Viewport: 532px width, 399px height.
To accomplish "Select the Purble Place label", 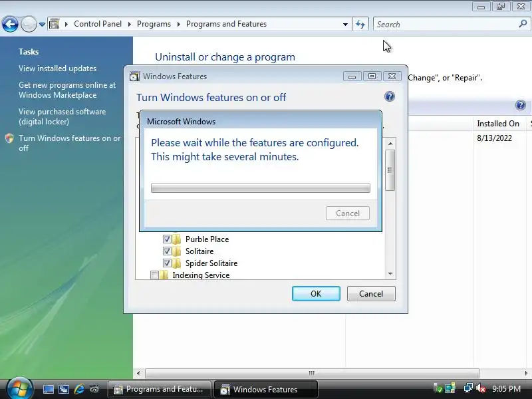I will coord(207,239).
